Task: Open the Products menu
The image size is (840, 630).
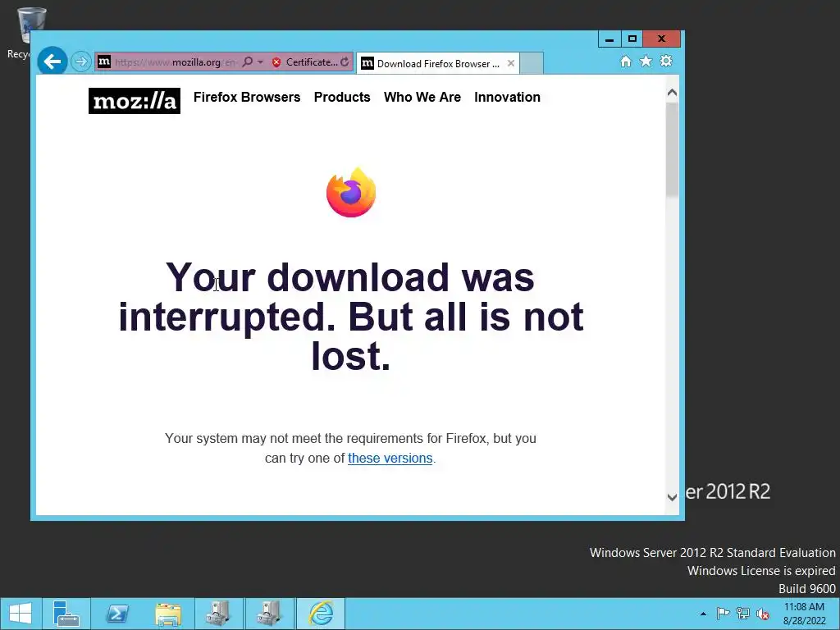Action: 342,97
